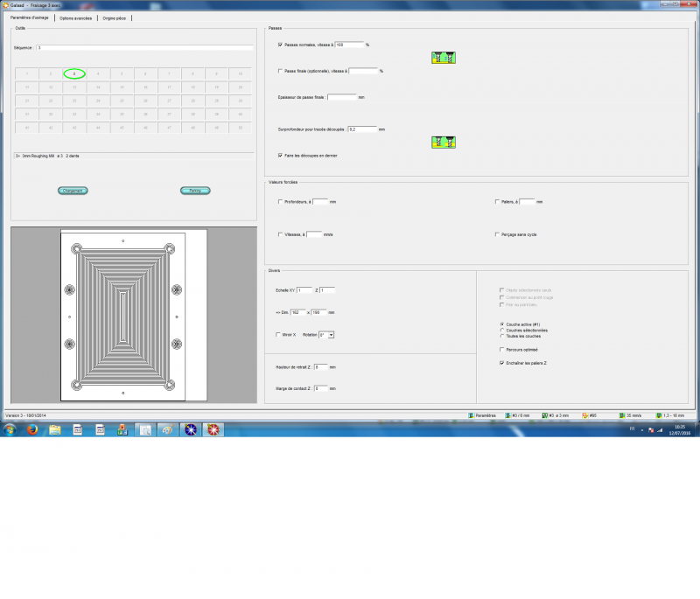Click the toolpath preview thumbnail
This screenshot has height=599, width=700.
123,315
